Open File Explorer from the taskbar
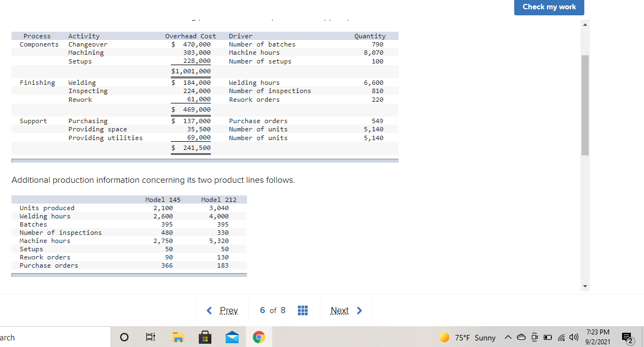Image resolution: width=644 pixels, height=347 pixels. (x=178, y=337)
